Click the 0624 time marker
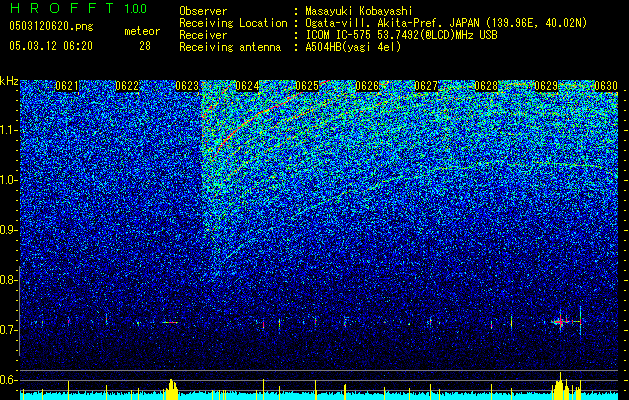 [247, 86]
